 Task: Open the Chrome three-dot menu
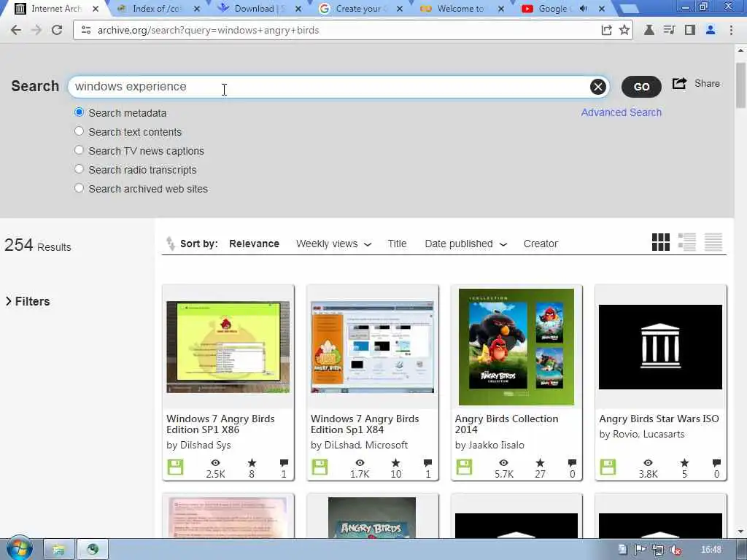click(x=731, y=30)
